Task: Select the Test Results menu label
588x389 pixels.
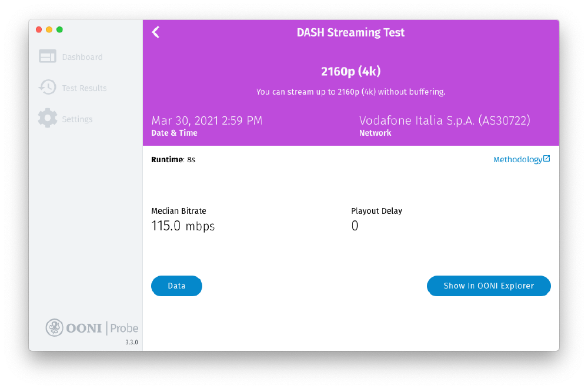Action: (84, 88)
